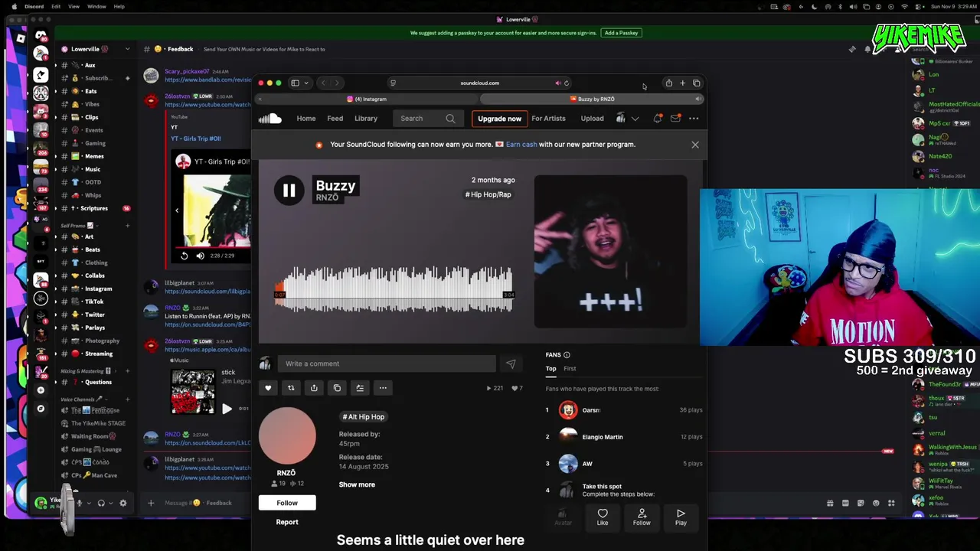Screen dimensions: 980x551
Task: Open the Discord Streaming channel
Action: (98, 354)
